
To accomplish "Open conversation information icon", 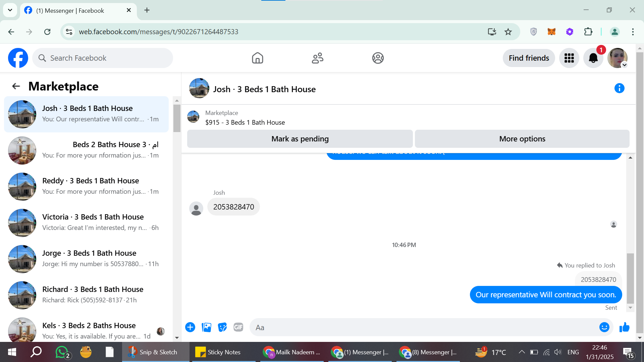I will (x=619, y=88).
